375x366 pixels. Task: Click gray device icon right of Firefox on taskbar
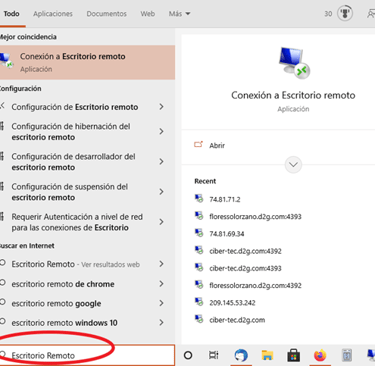point(347,356)
